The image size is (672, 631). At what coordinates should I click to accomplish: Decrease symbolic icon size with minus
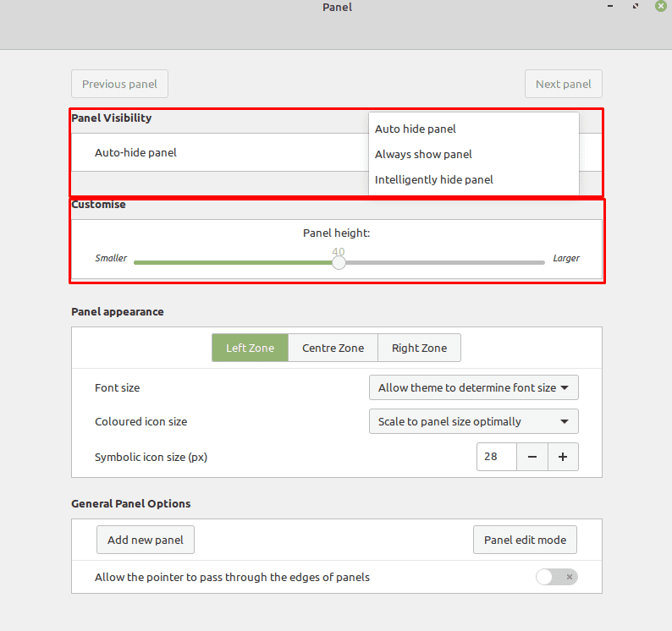532,457
